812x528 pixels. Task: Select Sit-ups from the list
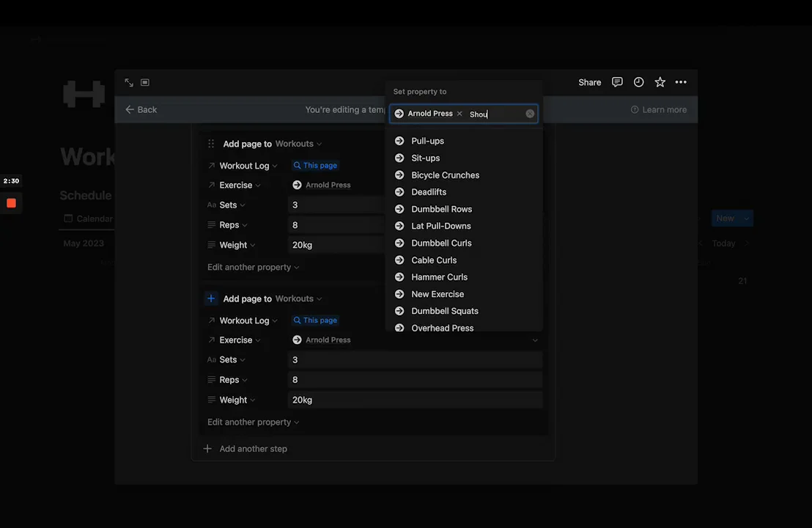click(463, 158)
